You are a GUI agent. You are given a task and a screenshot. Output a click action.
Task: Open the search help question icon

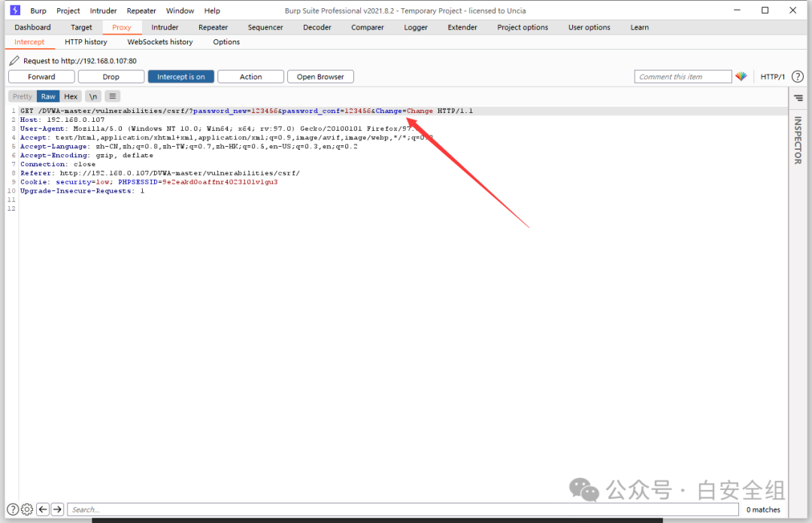pos(13,509)
